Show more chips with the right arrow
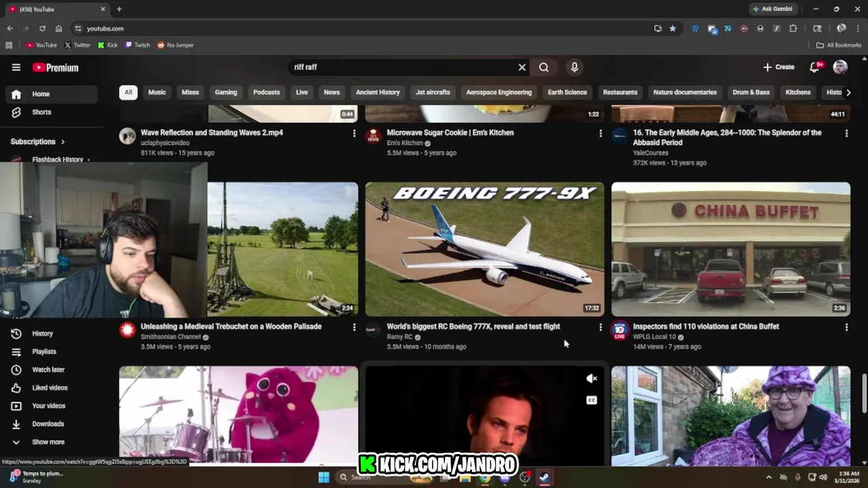This screenshot has height=488, width=868. pos(848,92)
